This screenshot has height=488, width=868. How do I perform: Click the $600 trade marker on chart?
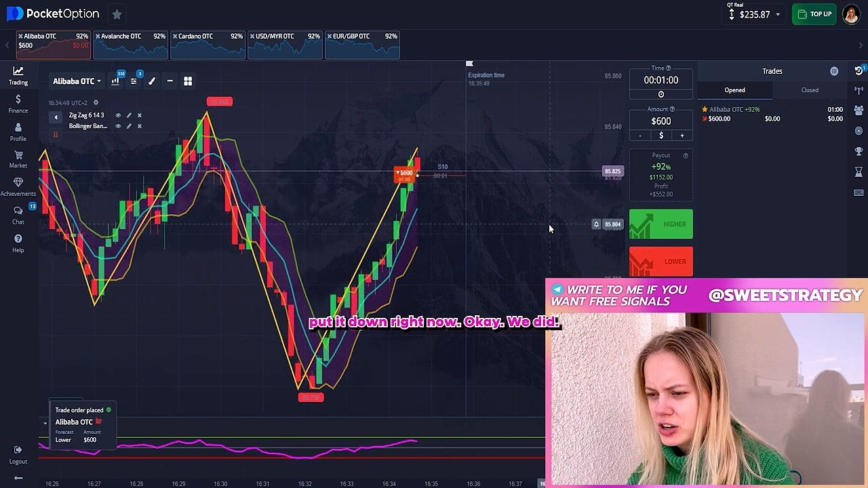[x=405, y=174]
